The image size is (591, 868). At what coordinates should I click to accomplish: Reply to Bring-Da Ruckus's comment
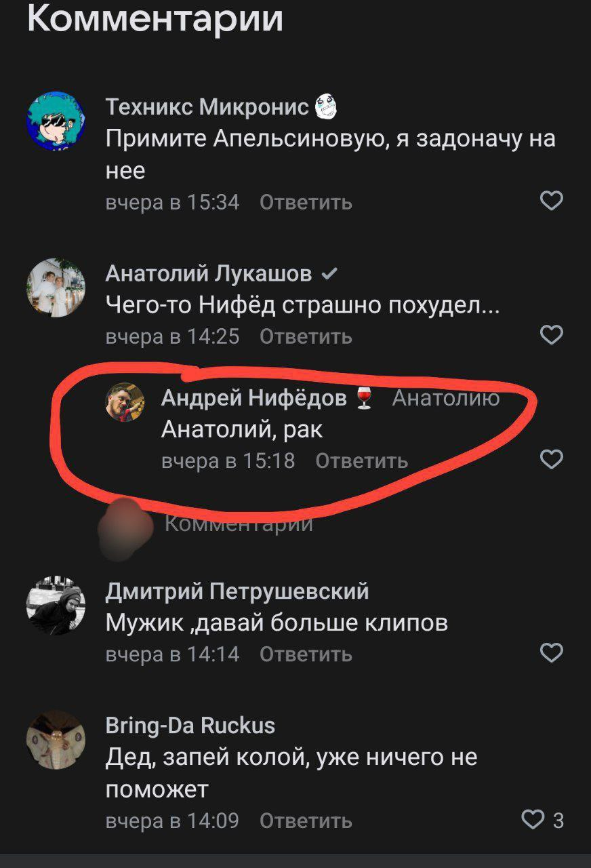306,821
